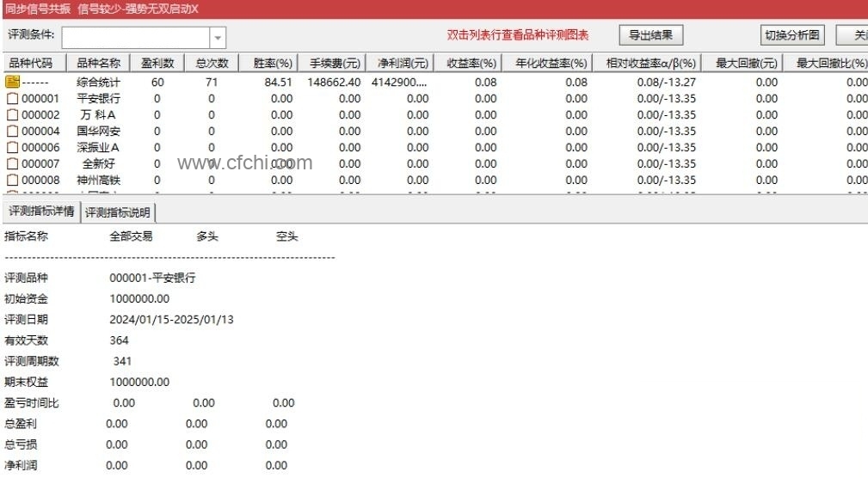The image size is (868, 478).
Task: Select the 深振业A row name
Action: pyautogui.click(x=98, y=148)
